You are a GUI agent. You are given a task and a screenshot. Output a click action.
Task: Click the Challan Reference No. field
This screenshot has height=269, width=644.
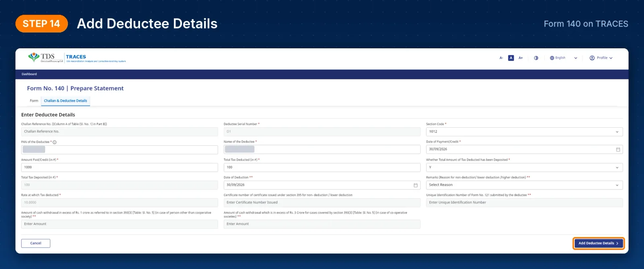[120, 132]
